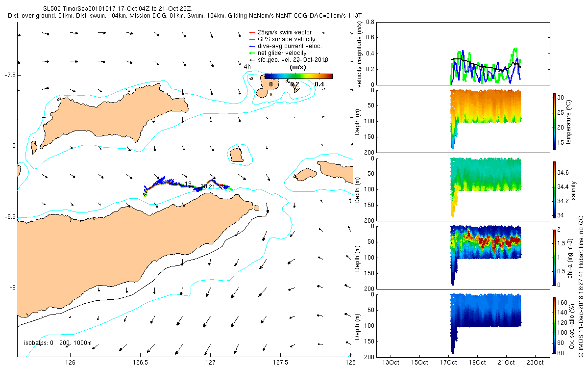Click the 127.5 longitude tick label

[280, 362]
